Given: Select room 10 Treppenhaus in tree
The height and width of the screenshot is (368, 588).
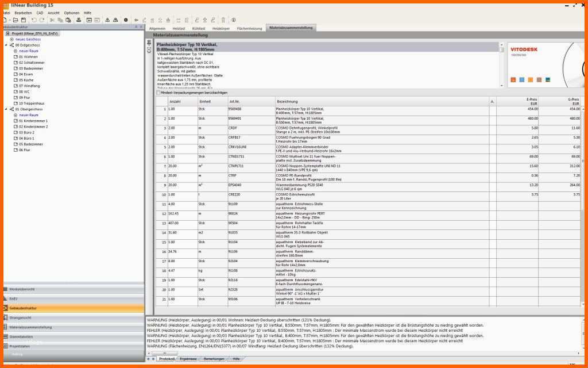Looking at the screenshot, I should (x=32, y=103).
